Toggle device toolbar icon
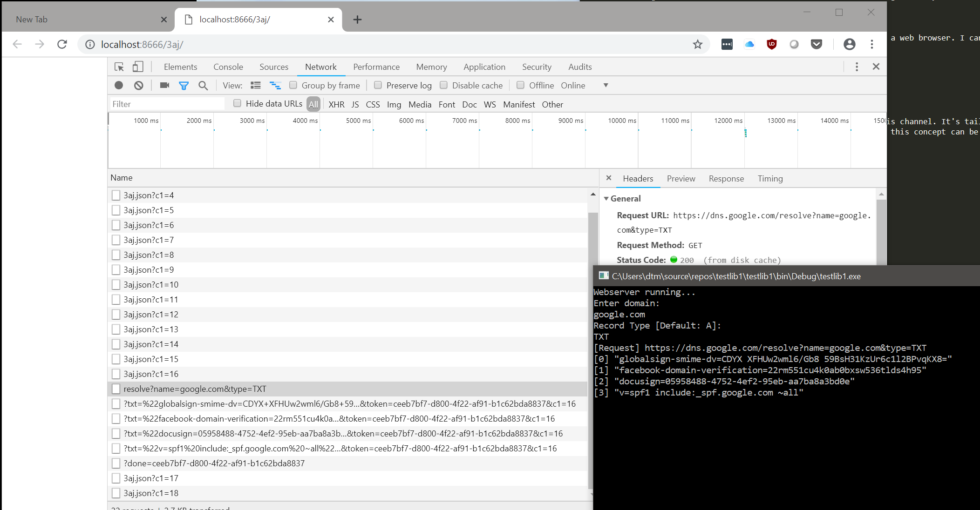This screenshot has height=510, width=980. point(138,67)
